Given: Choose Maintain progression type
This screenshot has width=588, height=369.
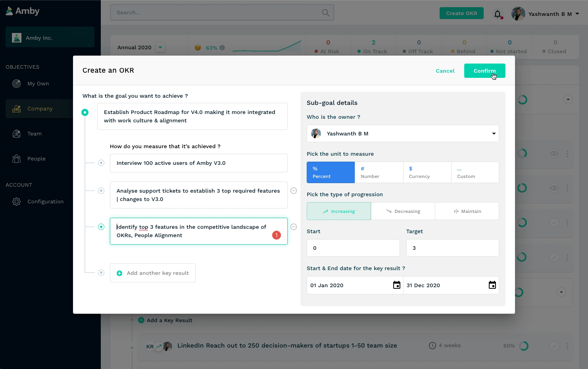Looking at the screenshot, I should [x=467, y=211].
